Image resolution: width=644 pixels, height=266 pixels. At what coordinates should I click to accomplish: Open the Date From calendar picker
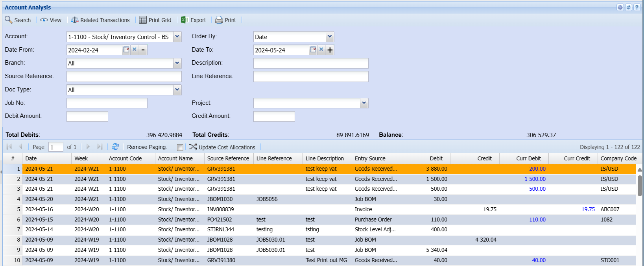point(126,50)
